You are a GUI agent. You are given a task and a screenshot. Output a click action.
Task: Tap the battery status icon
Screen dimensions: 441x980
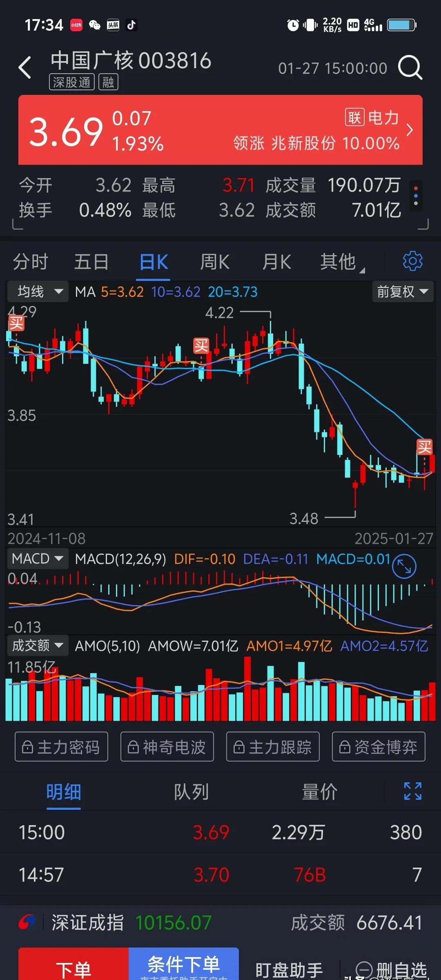(x=402, y=25)
